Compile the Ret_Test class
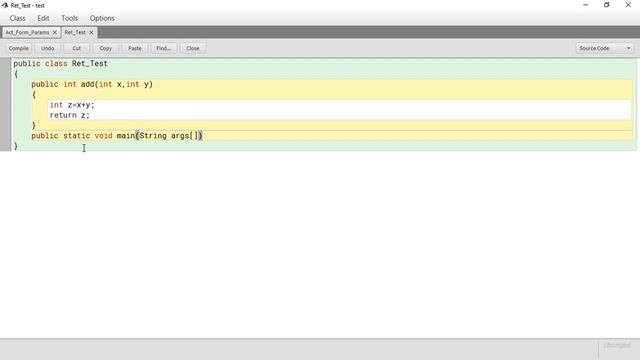Viewport: 640px width, 360px height. tap(18, 48)
